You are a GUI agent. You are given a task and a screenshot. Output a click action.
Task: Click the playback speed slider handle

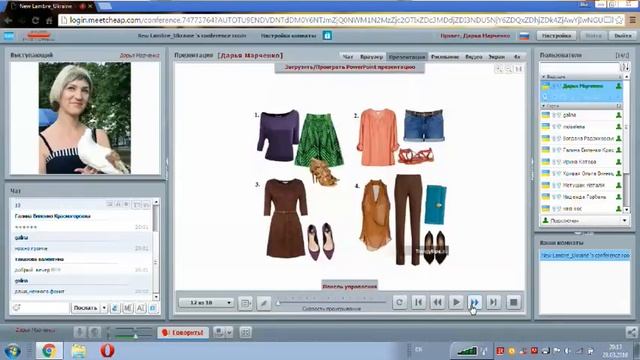pos(278,302)
